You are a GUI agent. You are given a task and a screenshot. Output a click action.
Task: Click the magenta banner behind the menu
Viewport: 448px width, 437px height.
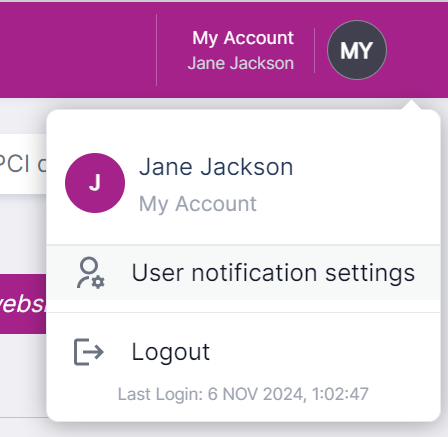[x=23, y=304]
